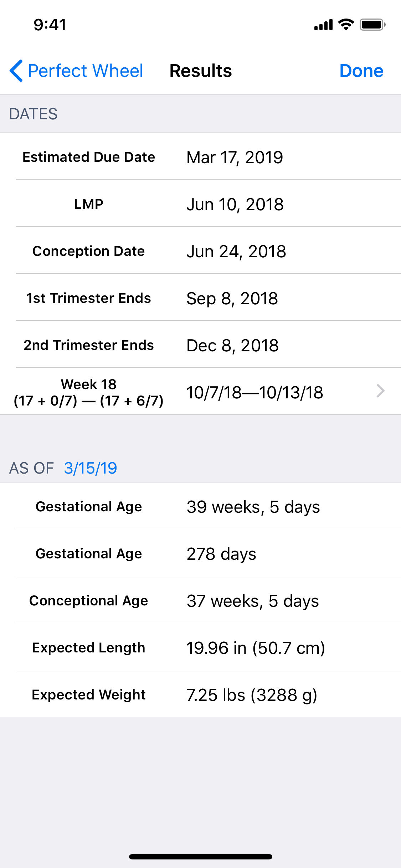
Task: Tap the Wi-Fi status icon
Action: tap(346, 25)
